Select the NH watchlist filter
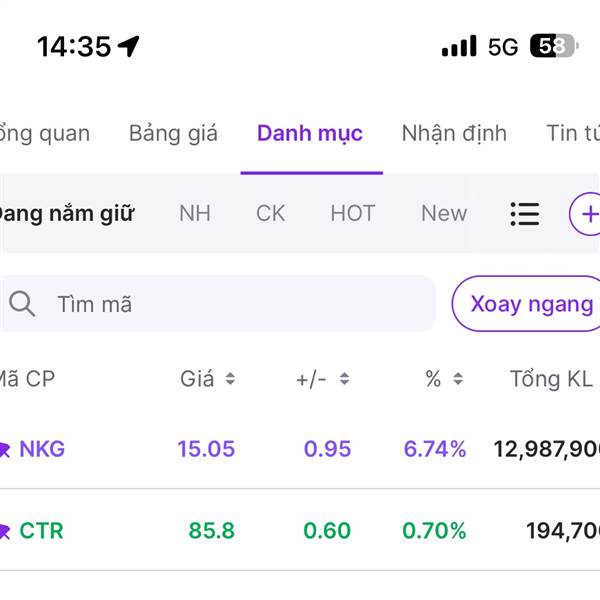Viewport: 600px width, 600px height. tap(195, 213)
